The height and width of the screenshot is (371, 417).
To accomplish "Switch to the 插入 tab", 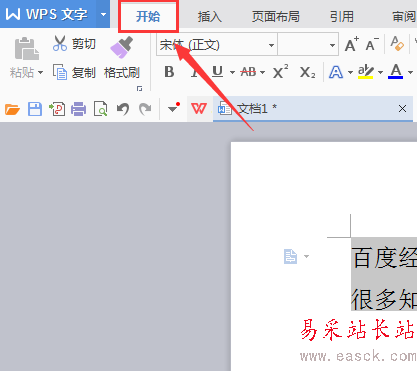I will [210, 16].
